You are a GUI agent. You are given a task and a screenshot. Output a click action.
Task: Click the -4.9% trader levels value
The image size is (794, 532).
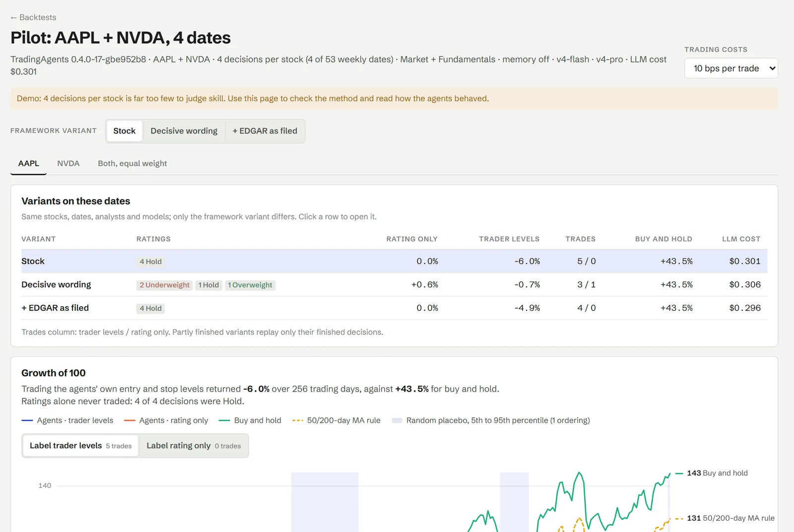pyautogui.click(x=527, y=308)
